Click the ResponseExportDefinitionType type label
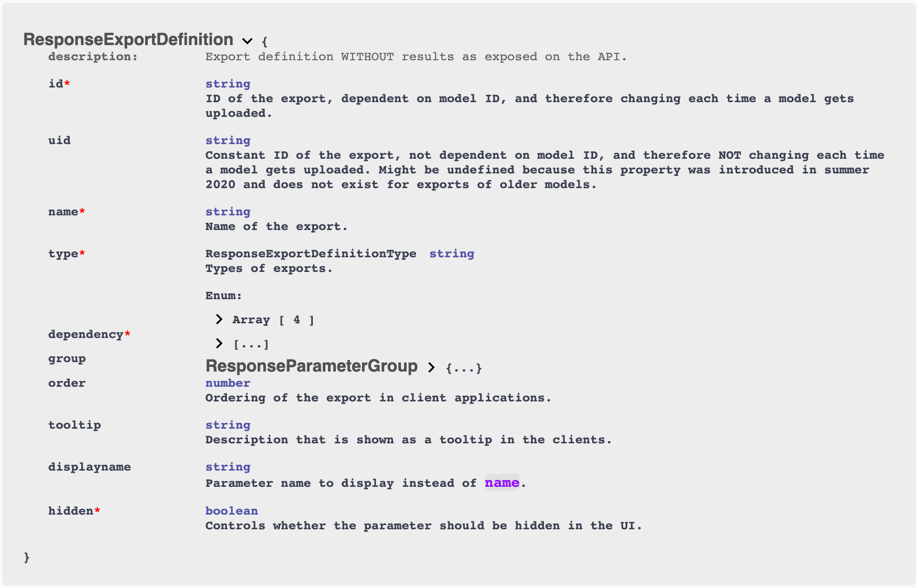The image size is (917, 588). click(311, 254)
